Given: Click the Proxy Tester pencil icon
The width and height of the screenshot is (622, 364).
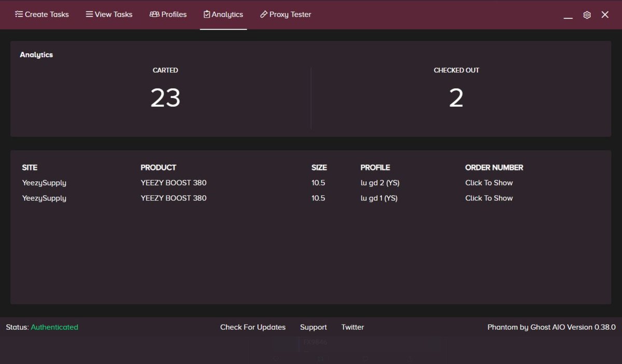Looking at the screenshot, I should tap(263, 14).
